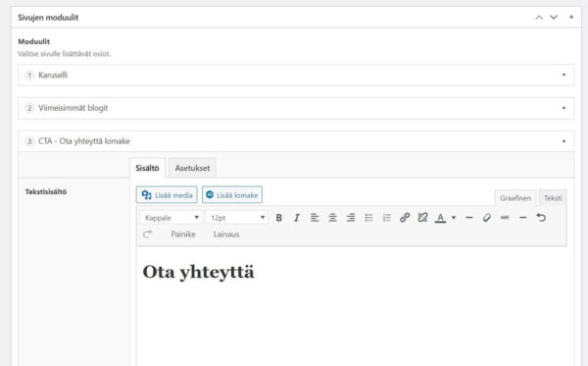Screen dimensions: 588x366
Task: Apply strikethrough (ABC) formatting
Action: pyautogui.click(x=505, y=218)
